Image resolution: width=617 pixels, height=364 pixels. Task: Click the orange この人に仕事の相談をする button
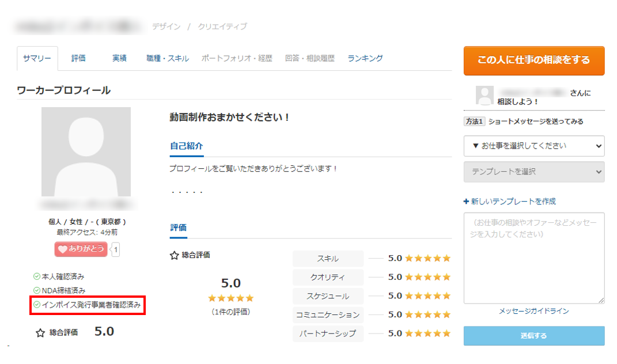(x=533, y=60)
